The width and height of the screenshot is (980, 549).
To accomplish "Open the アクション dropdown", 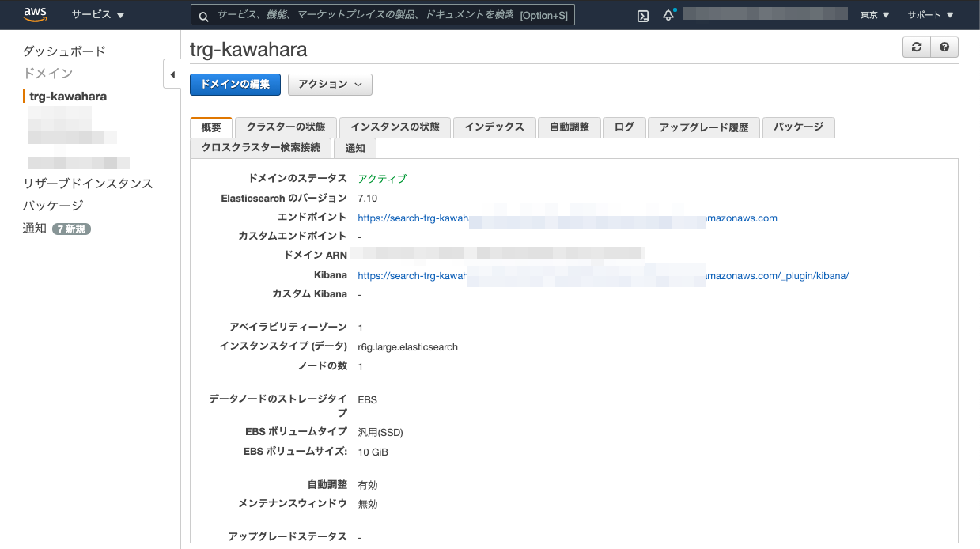I will click(x=329, y=84).
